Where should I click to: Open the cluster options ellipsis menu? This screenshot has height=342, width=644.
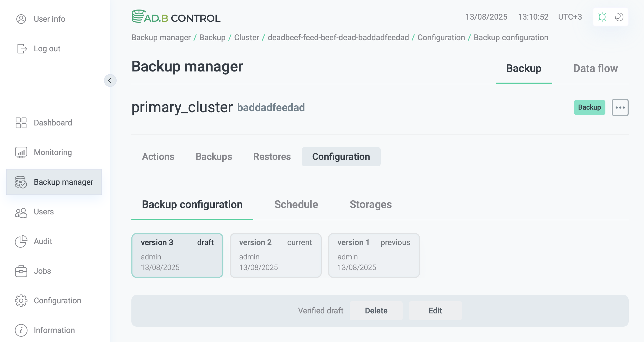click(x=620, y=107)
